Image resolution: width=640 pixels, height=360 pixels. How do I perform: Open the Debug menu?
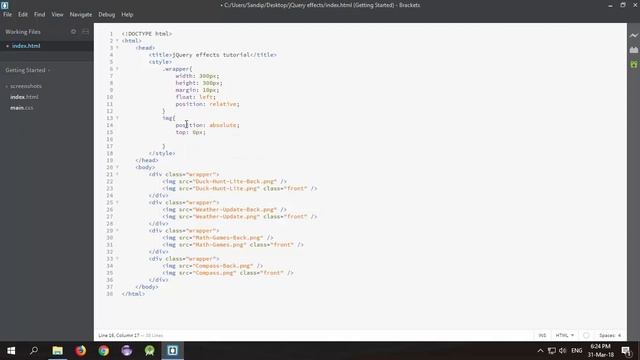coord(107,14)
